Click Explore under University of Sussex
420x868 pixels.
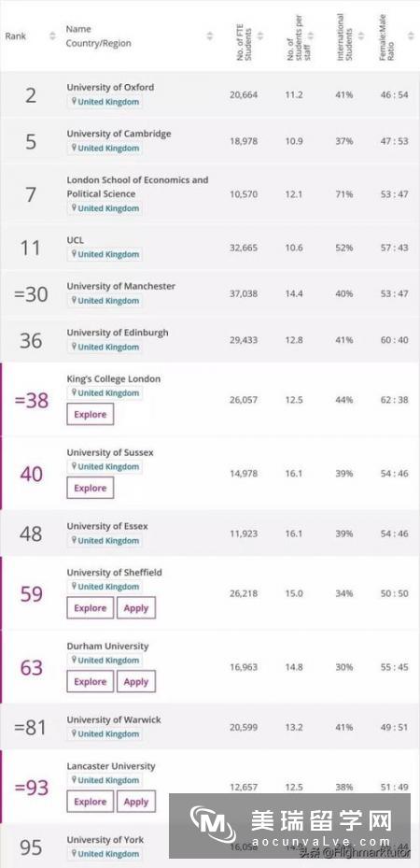[91, 489]
